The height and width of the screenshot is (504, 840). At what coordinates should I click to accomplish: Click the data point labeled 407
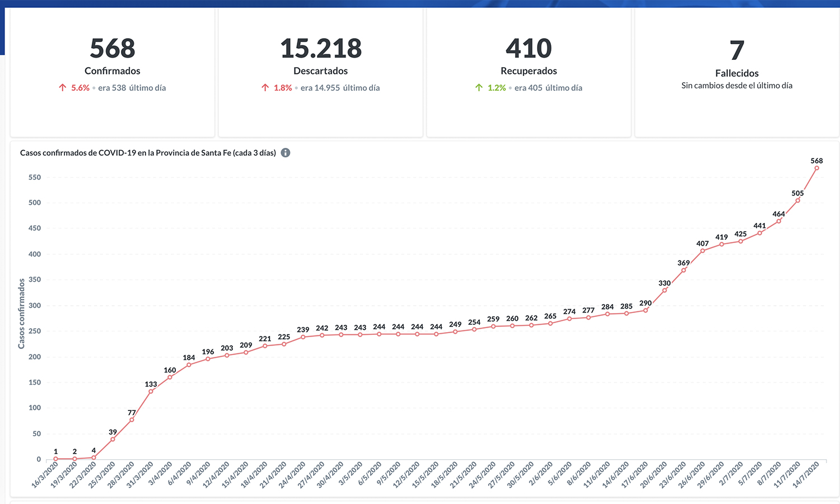tap(702, 251)
